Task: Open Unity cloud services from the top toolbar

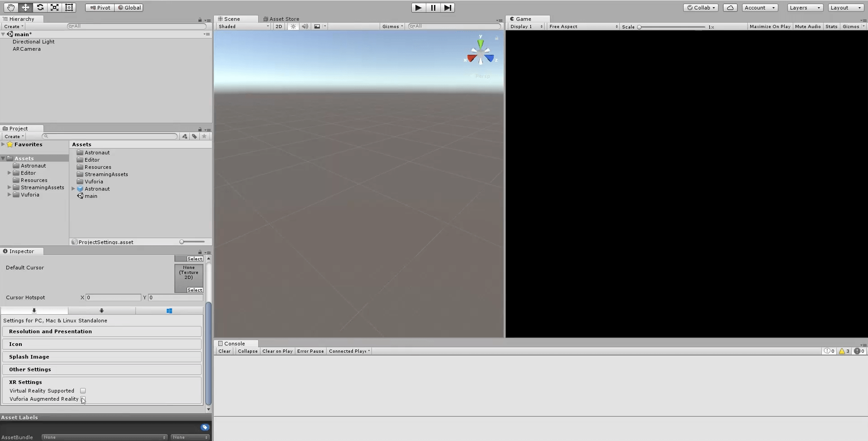Action: (x=730, y=7)
